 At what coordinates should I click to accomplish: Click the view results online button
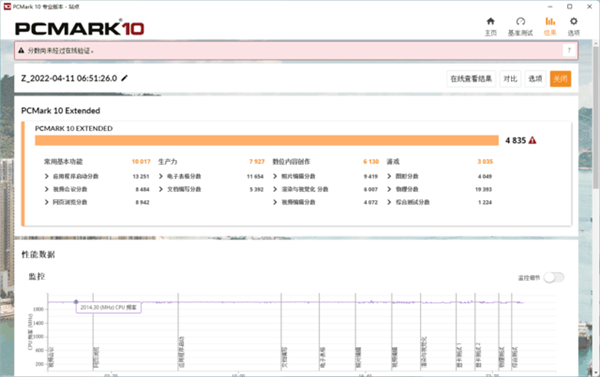coord(471,79)
